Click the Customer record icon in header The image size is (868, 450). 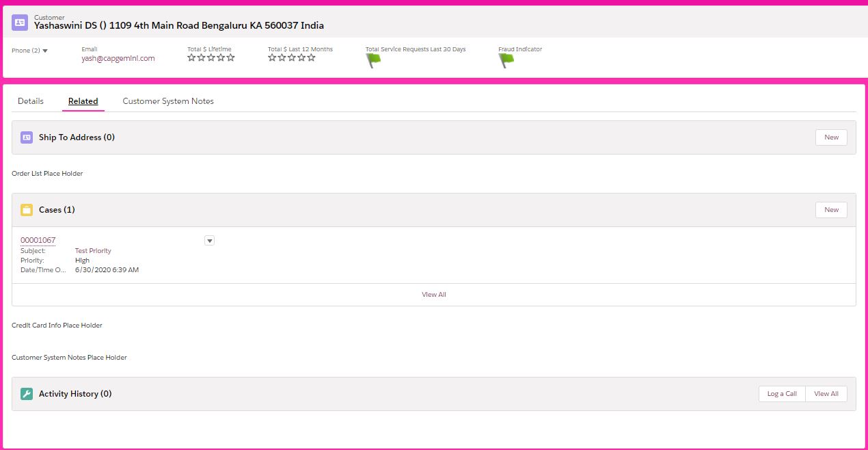(x=20, y=23)
